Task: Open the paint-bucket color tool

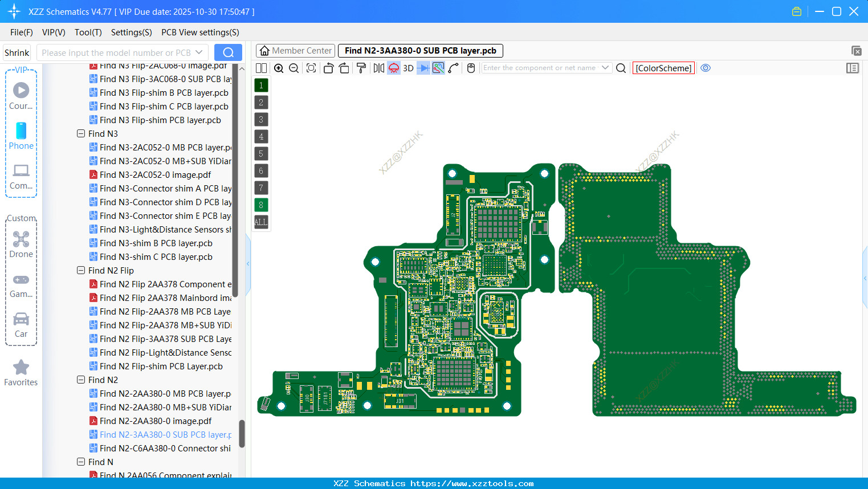Action: (361, 68)
